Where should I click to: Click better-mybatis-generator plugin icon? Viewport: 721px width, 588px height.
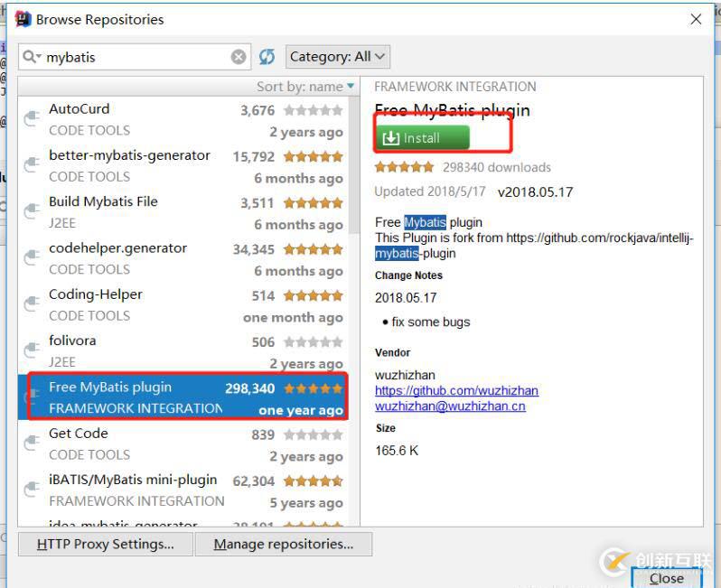(32, 165)
